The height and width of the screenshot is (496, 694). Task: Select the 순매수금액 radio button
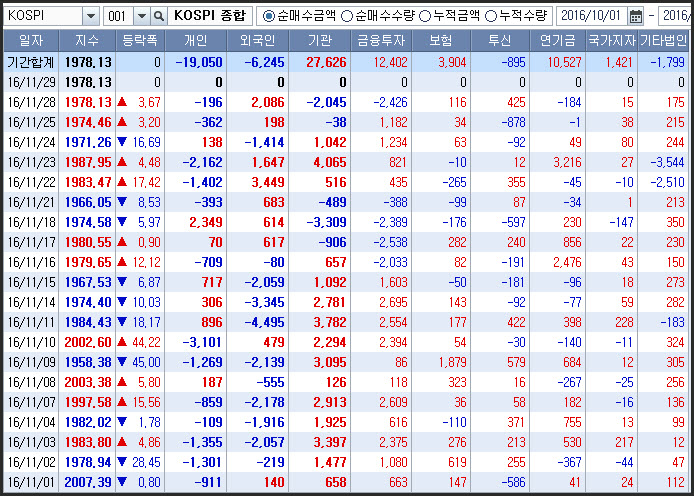click(268, 16)
